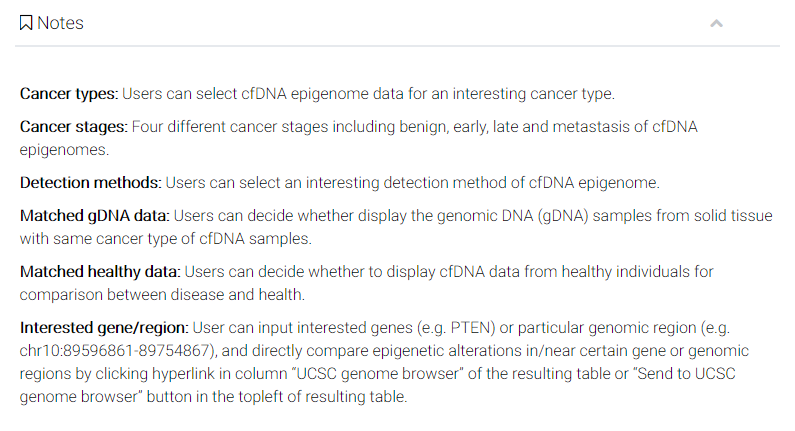Viewport: 795px width, 431px height.
Task: Collapse the Notes panel with the chevron
Action: pos(716,23)
